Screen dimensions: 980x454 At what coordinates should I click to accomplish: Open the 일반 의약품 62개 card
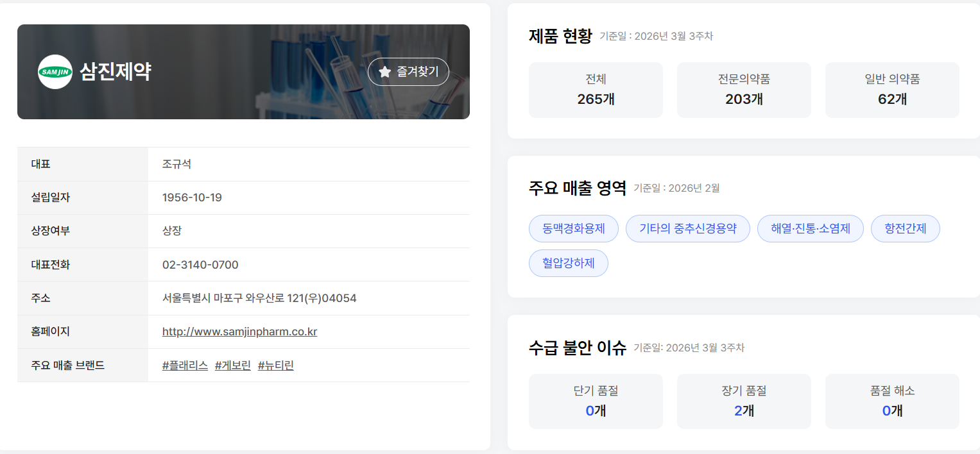pos(892,90)
